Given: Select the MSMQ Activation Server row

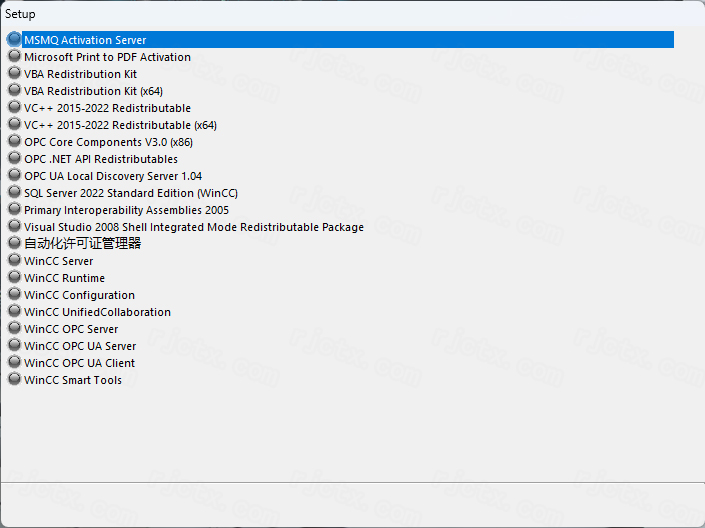Looking at the screenshot, I should [x=348, y=40].
